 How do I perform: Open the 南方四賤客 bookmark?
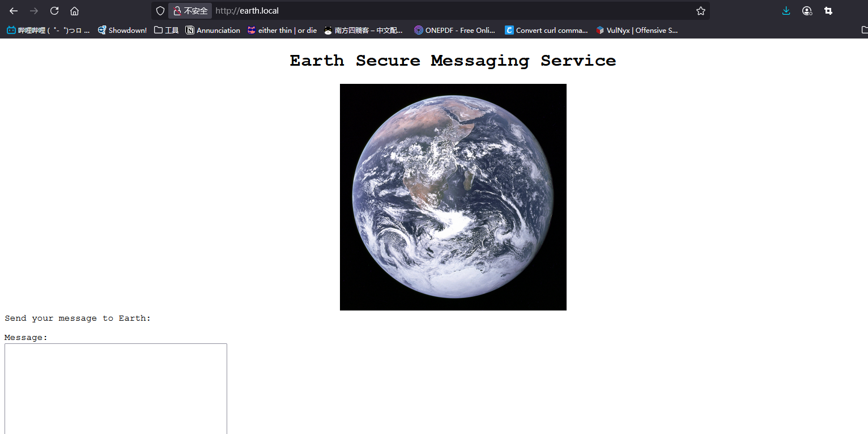[363, 30]
